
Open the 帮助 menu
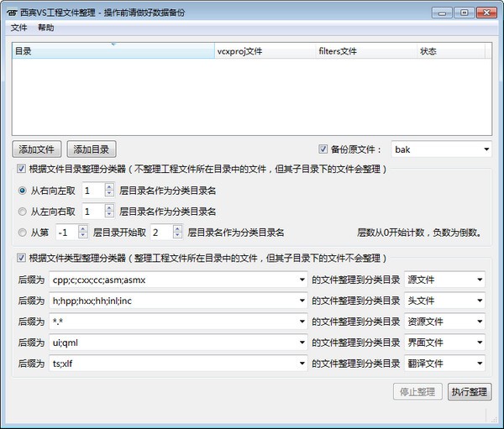tap(45, 28)
